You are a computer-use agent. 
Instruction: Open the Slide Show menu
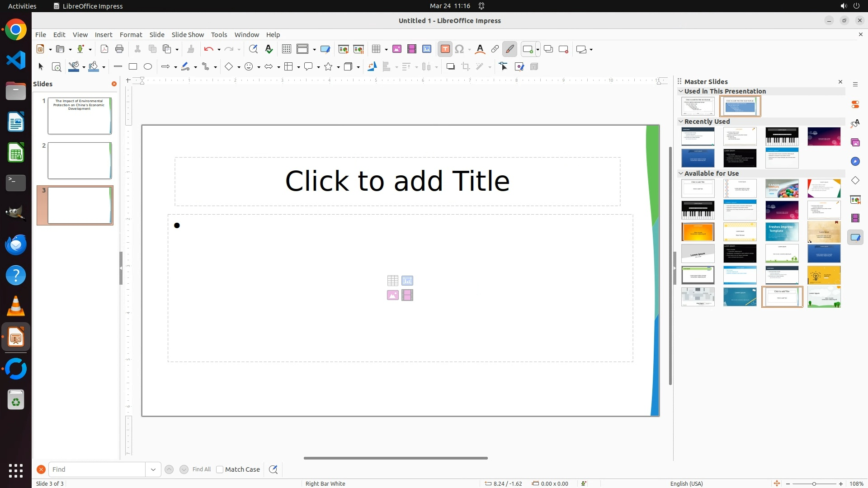pyautogui.click(x=188, y=35)
